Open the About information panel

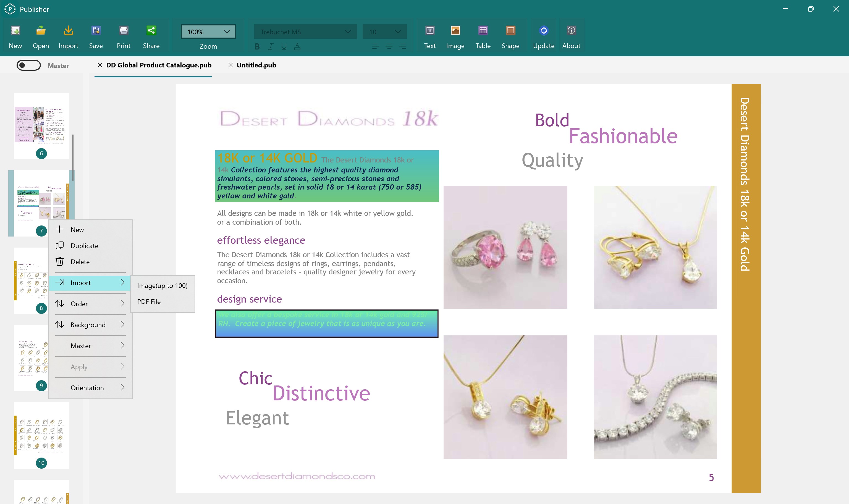pyautogui.click(x=571, y=36)
